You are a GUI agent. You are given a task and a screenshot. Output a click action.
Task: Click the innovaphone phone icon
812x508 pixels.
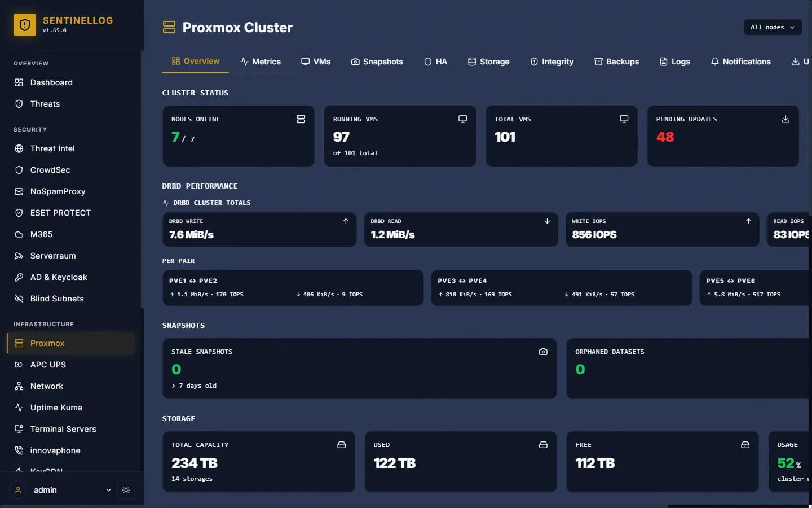click(x=19, y=450)
